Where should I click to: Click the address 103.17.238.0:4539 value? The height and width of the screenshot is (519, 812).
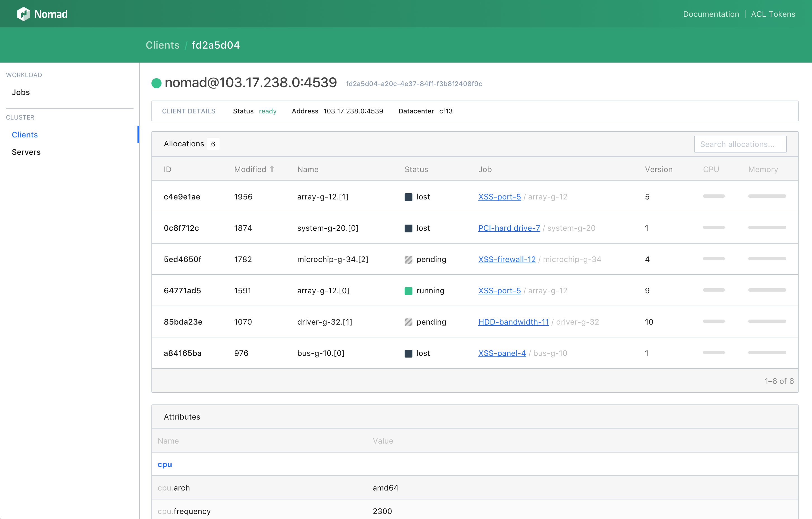point(353,111)
